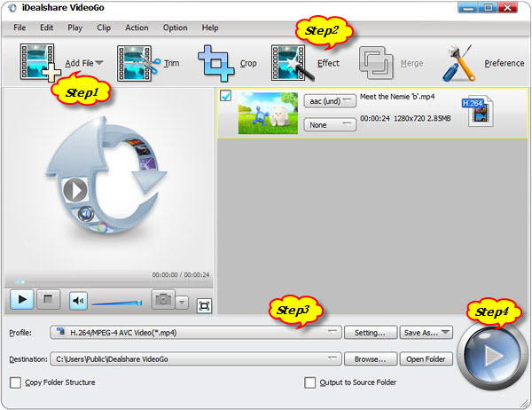
Task: Open the Help menu
Action: [210, 28]
